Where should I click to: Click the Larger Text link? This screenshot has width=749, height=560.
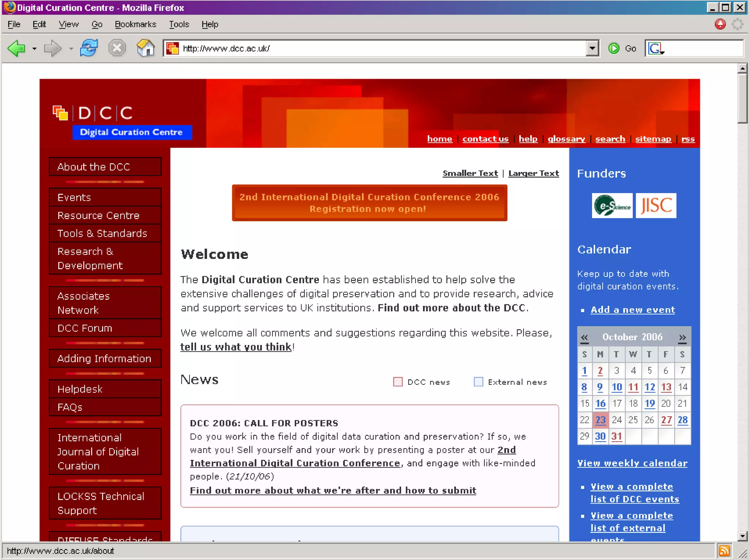click(x=534, y=173)
